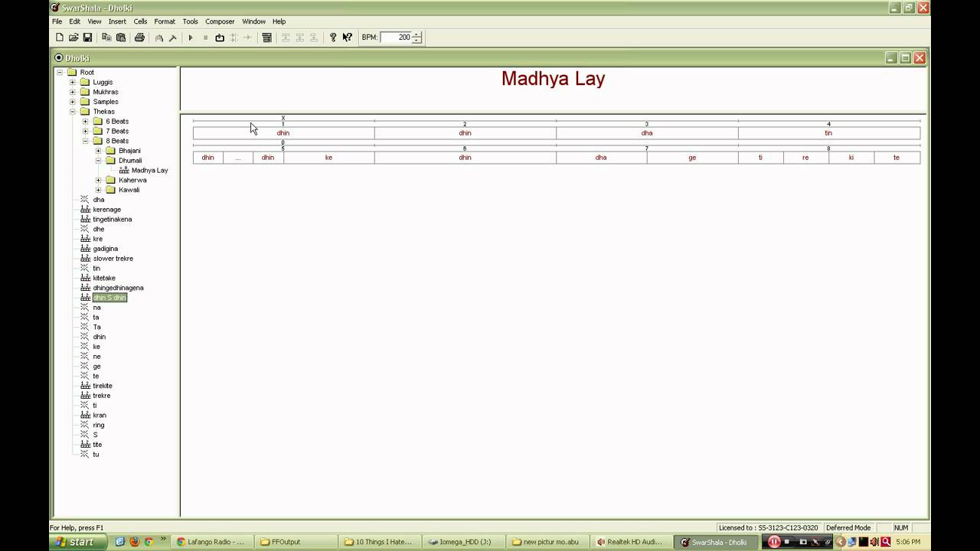Image resolution: width=980 pixels, height=551 pixels.
Task: Select the tirekite phrase item
Action: click(x=103, y=386)
